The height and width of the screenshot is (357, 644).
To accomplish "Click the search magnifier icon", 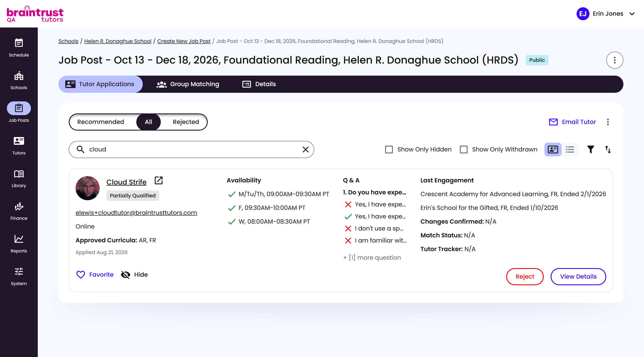I will [80, 149].
